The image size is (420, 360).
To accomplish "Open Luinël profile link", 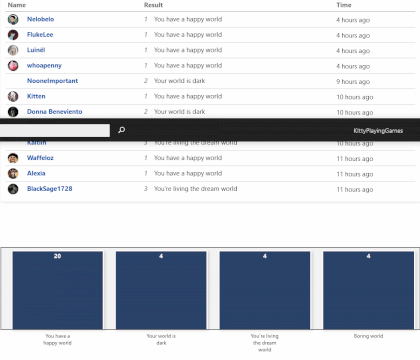I will coord(36,50).
